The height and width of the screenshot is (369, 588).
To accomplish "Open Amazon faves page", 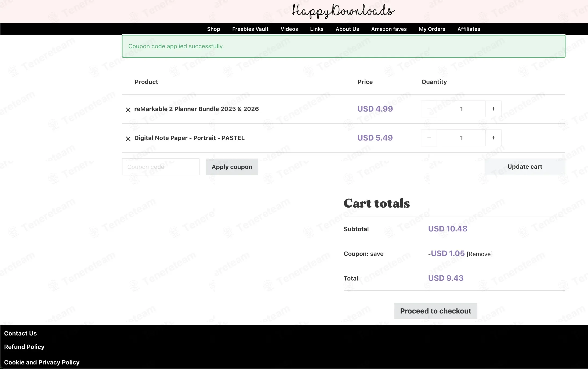I will (389, 29).
